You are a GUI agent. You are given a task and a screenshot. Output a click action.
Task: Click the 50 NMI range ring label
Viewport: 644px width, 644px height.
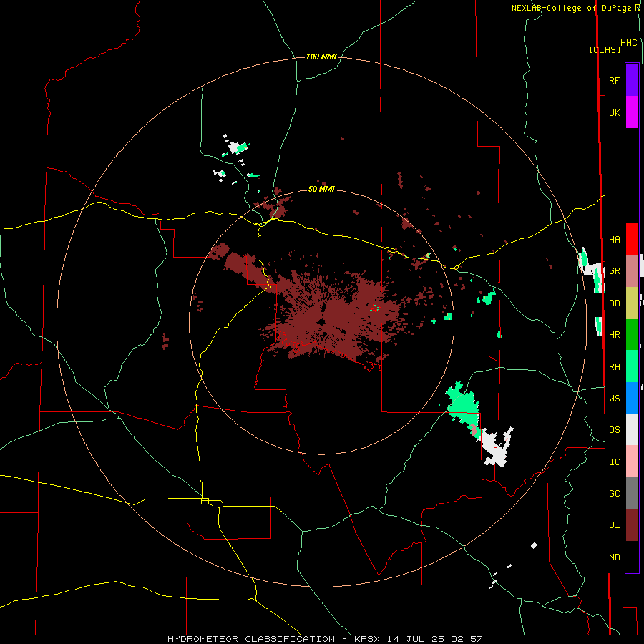pyautogui.click(x=321, y=189)
